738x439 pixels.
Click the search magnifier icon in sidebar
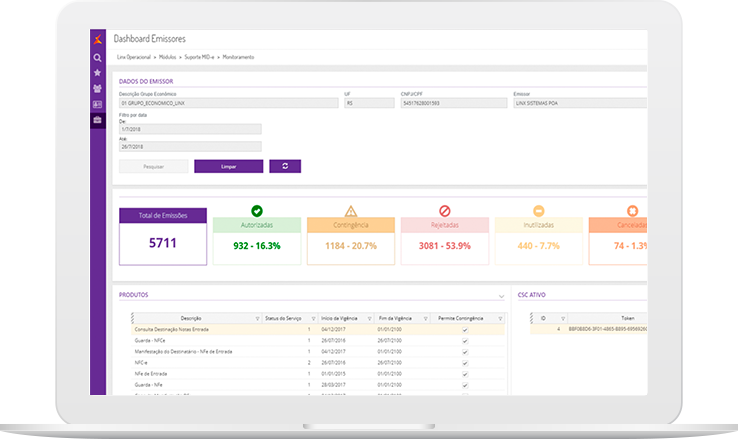[97, 58]
